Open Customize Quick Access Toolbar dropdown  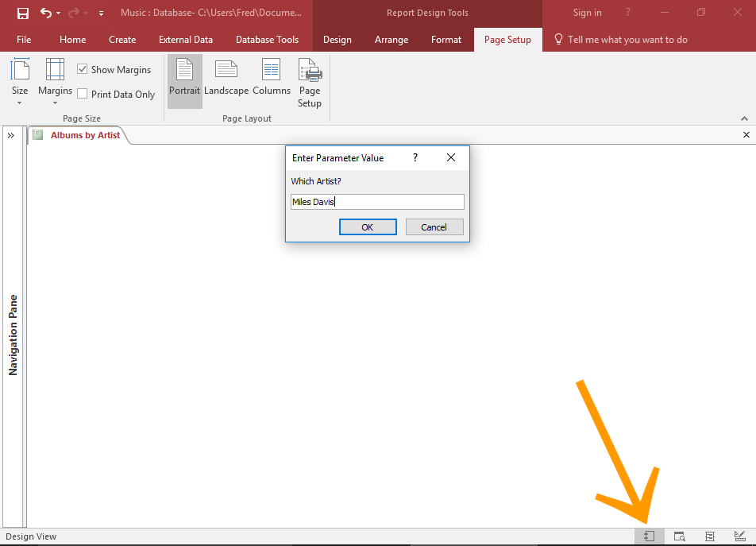[102, 14]
